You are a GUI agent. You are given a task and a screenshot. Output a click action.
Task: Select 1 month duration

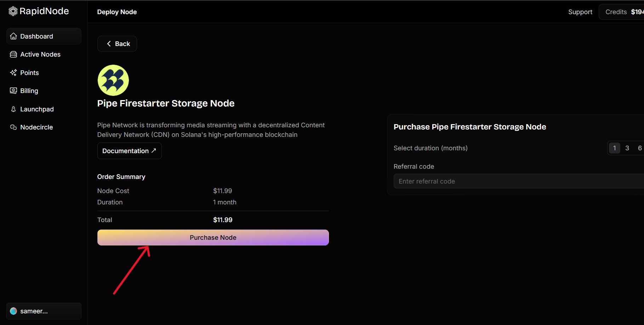(614, 148)
